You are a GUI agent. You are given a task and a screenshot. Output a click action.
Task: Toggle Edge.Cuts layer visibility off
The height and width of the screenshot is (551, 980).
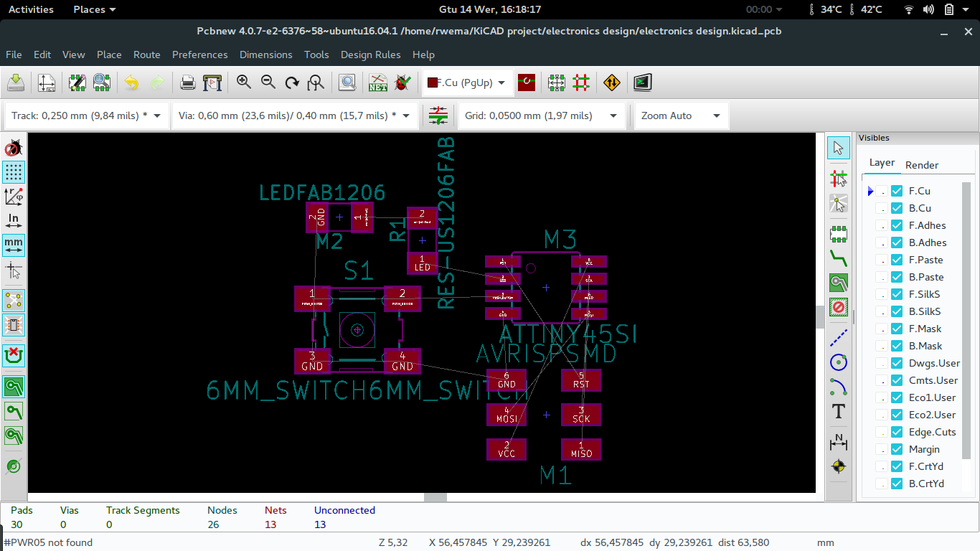point(896,431)
